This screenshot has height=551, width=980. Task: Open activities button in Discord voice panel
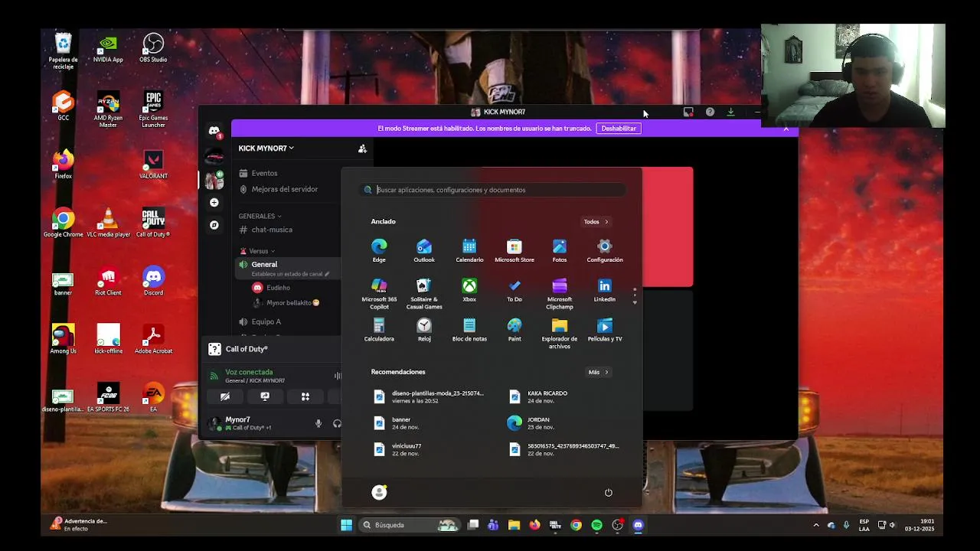click(x=305, y=396)
